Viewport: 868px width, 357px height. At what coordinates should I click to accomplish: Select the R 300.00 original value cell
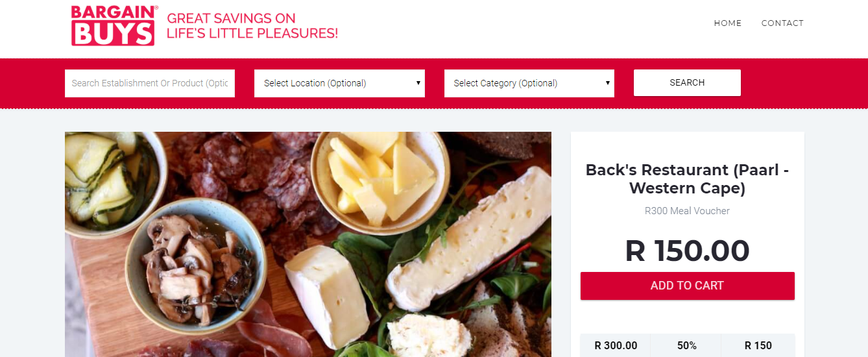[616, 345]
